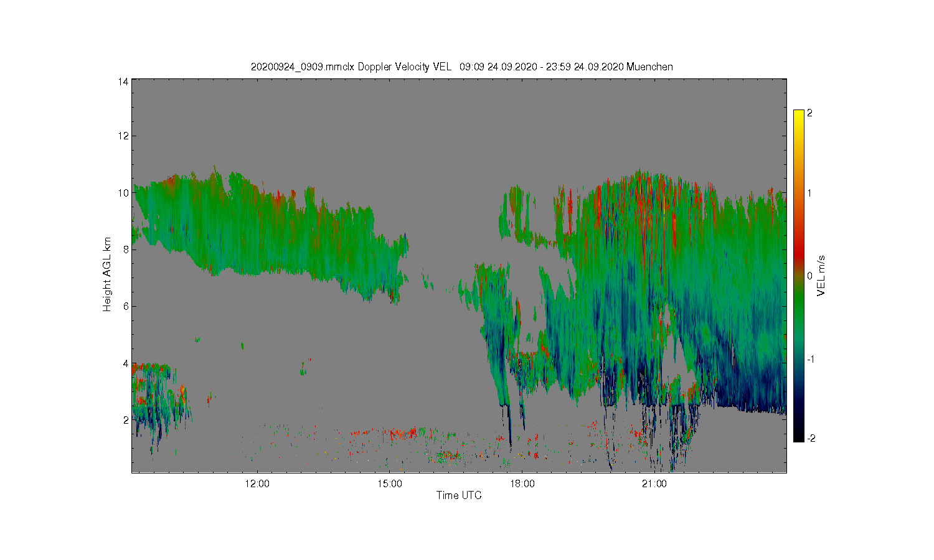The width and height of the screenshot is (934, 560).
Task: Click the 21:00 time axis label
Action: [654, 483]
